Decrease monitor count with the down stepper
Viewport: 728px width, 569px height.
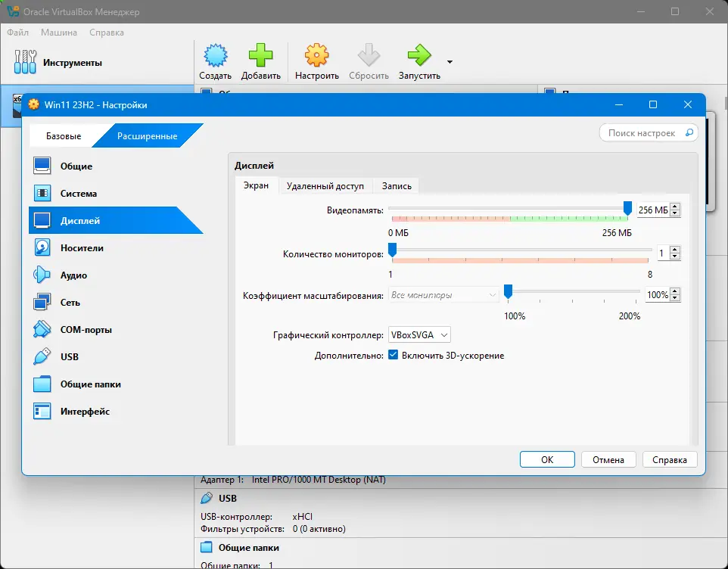(675, 257)
